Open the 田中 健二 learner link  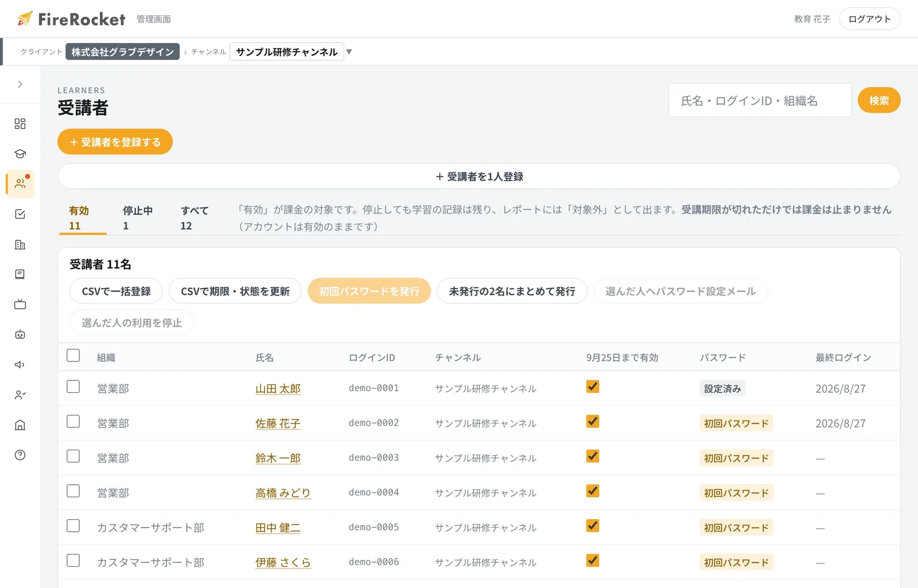(x=278, y=528)
